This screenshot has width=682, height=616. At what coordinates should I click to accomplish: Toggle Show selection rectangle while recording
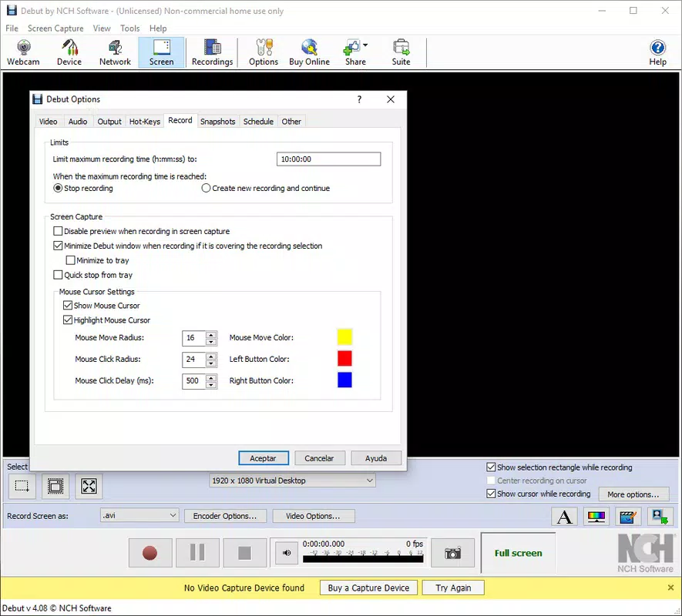491,467
